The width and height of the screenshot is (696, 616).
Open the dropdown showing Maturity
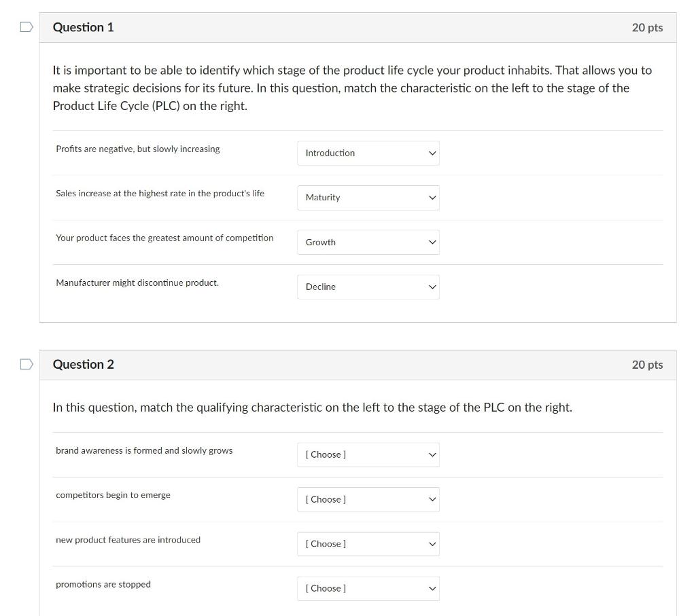pyautogui.click(x=368, y=198)
